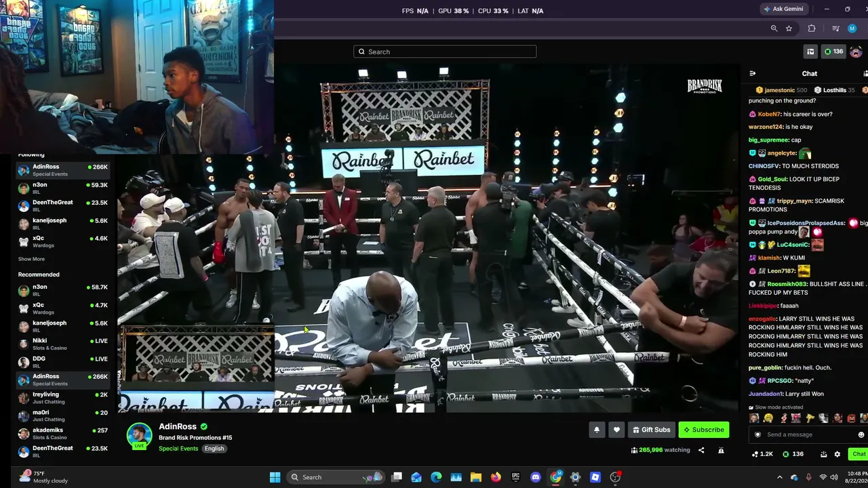
Task: Click the Send a message chat input
Action: point(809,434)
